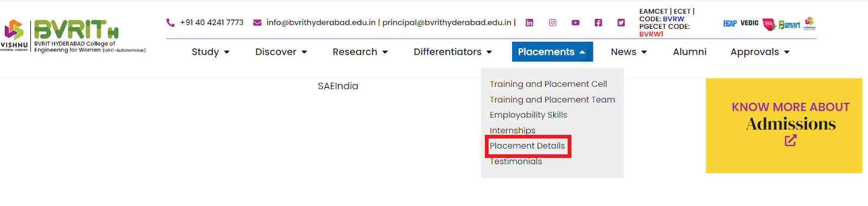Click the phone icon beside the number
This screenshot has height=206, width=868.
170,22
